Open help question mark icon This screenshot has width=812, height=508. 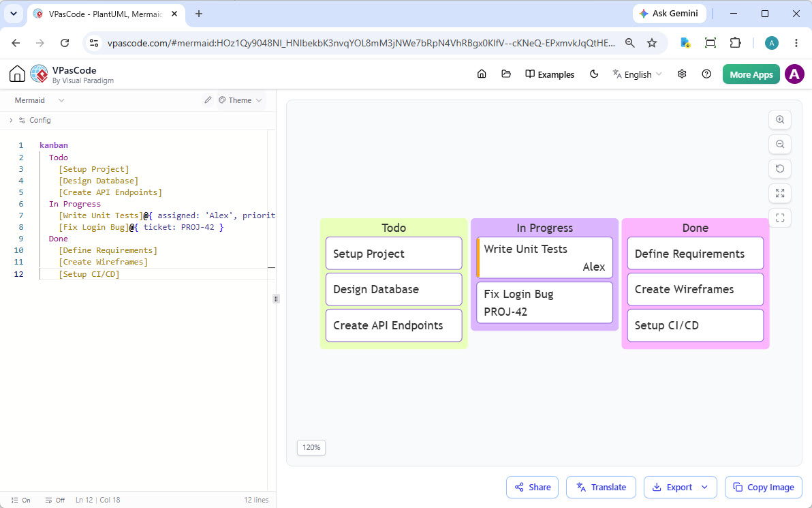click(706, 74)
